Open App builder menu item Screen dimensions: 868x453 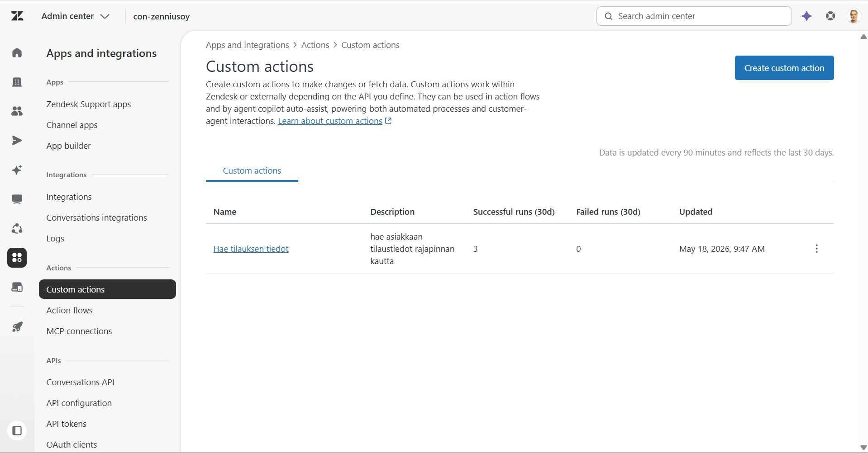pos(68,146)
